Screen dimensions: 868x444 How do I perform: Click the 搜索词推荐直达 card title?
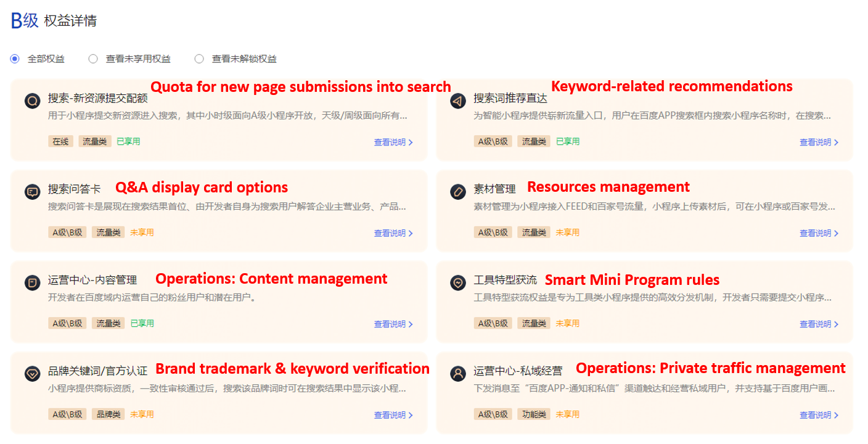(x=510, y=99)
